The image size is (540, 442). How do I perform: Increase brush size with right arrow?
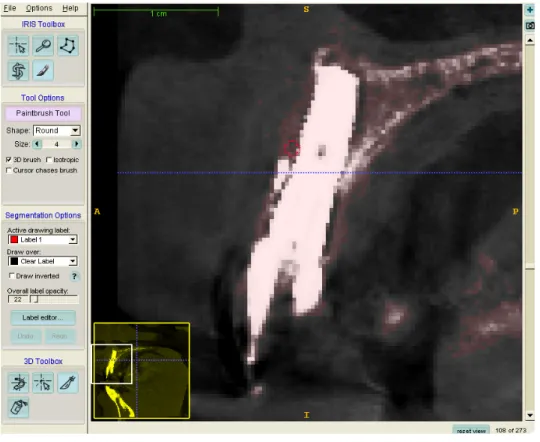[76, 144]
